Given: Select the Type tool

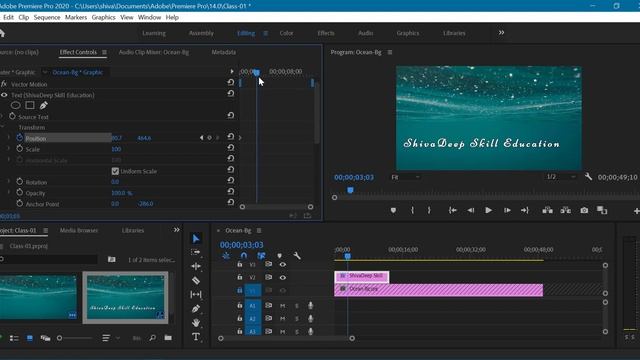Looking at the screenshot, I should point(196,337).
